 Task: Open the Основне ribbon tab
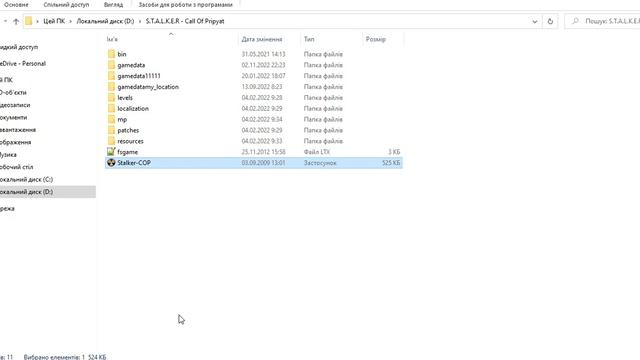pyautogui.click(x=16, y=5)
